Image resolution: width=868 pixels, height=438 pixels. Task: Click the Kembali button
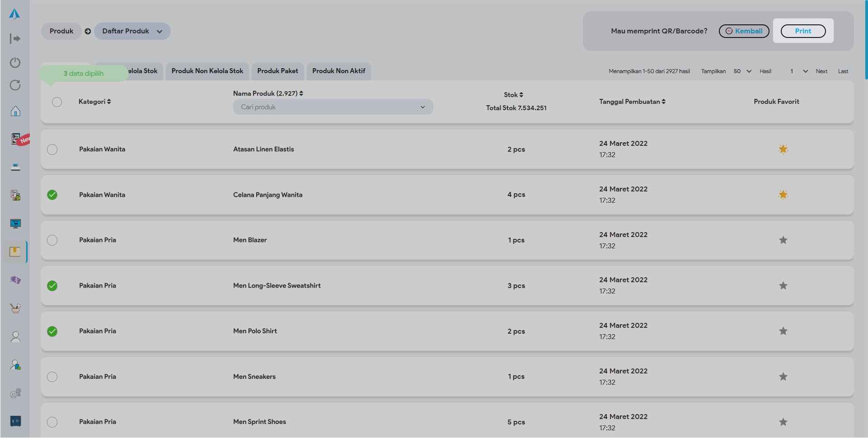pyautogui.click(x=744, y=31)
